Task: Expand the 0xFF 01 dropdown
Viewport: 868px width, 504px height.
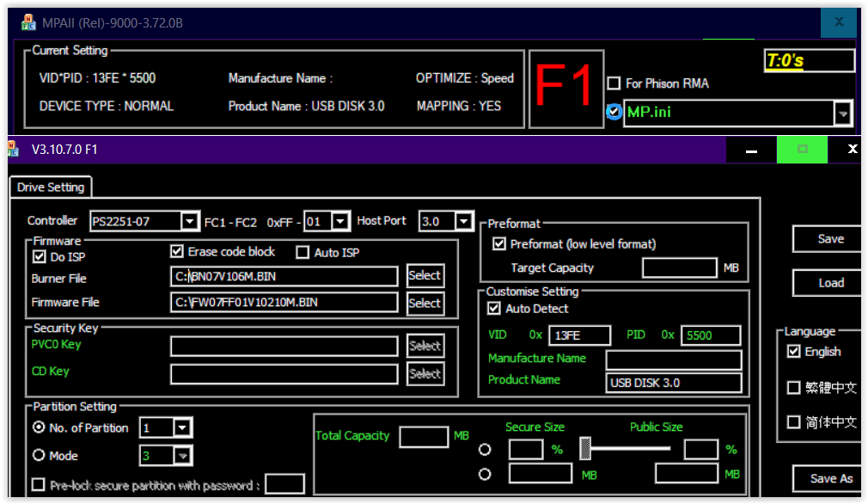Action: coord(340,222)
